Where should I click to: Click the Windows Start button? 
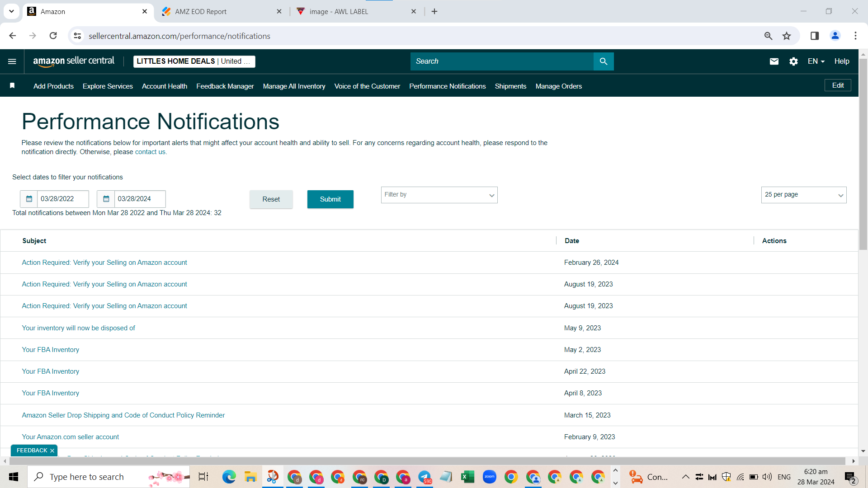[x=14, y=477]
